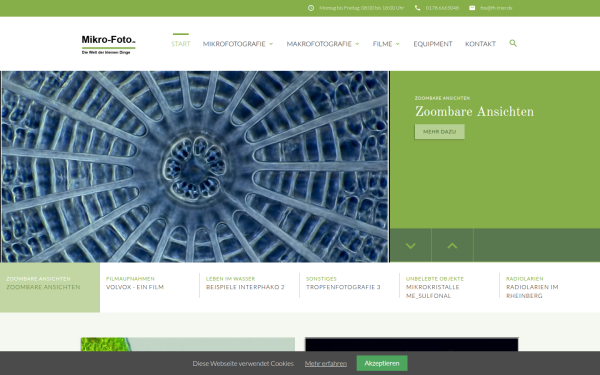The height and width of the screenshot is (375, 600).
Task: Select the Zoombare Ansichten slide tab
Action: coord(50,287)
